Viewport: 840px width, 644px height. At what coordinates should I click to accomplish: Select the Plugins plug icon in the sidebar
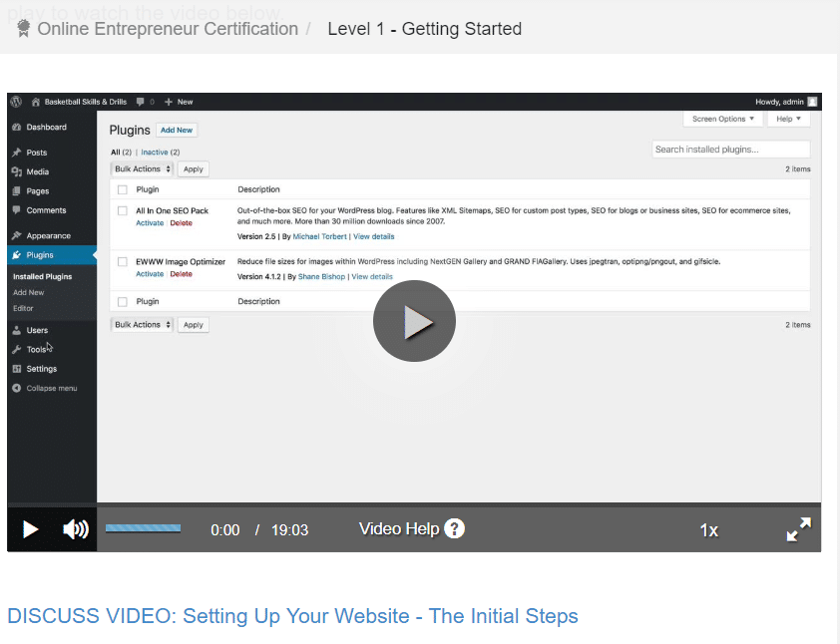(17, 255)
